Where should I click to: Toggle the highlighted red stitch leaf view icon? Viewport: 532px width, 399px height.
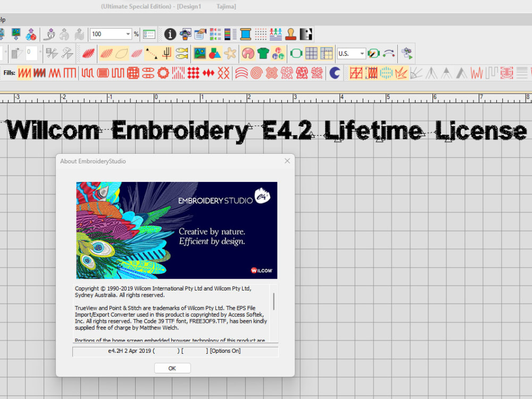pyautogui.click(x=106, y=53)
